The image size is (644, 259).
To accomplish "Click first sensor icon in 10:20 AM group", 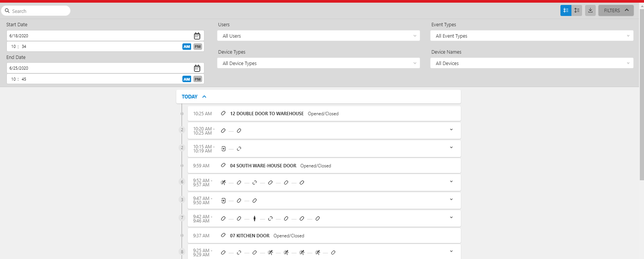I will pyautogui.click(x=223, y=131).
